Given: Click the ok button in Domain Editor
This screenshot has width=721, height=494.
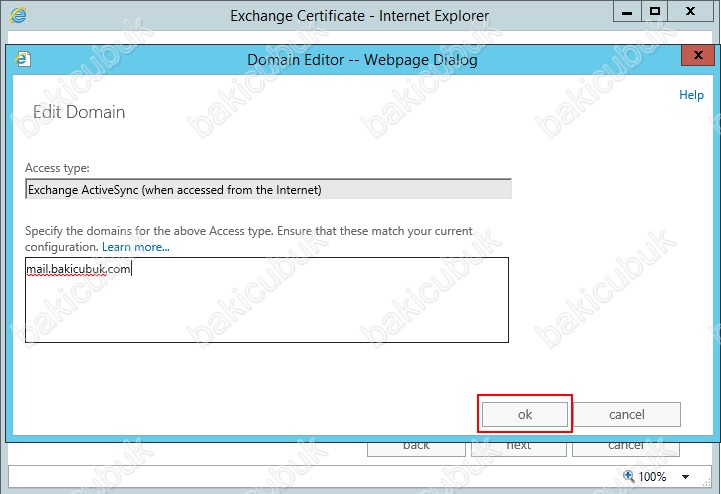Looking at the screenshot, I should [525, 414].
